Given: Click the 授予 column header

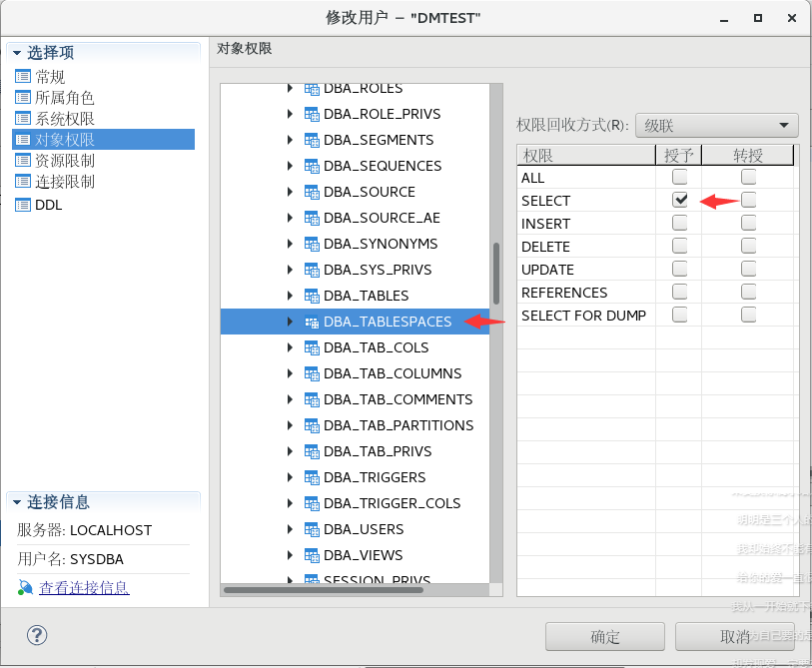Looking at the screenshot, I should (x=678, y=156).
